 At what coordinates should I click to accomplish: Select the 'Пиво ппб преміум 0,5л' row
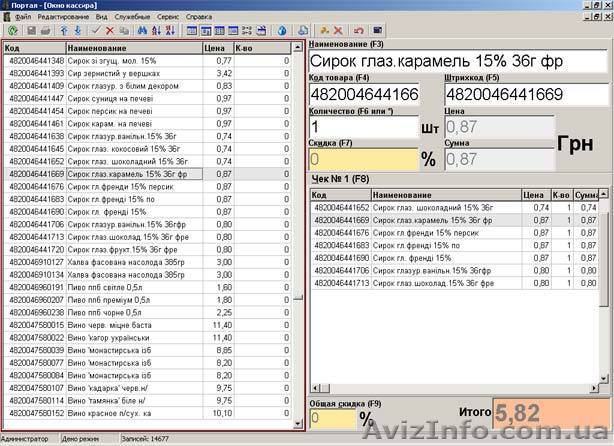[x=110, y=299]
